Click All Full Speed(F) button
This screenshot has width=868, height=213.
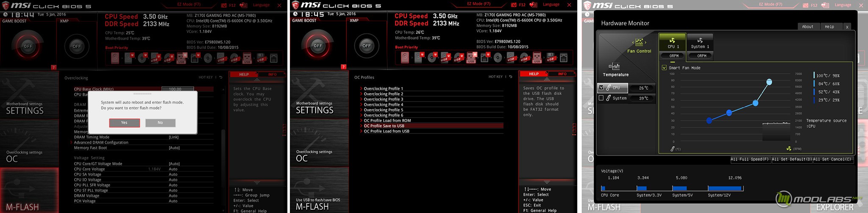click(x=749, y=159)
